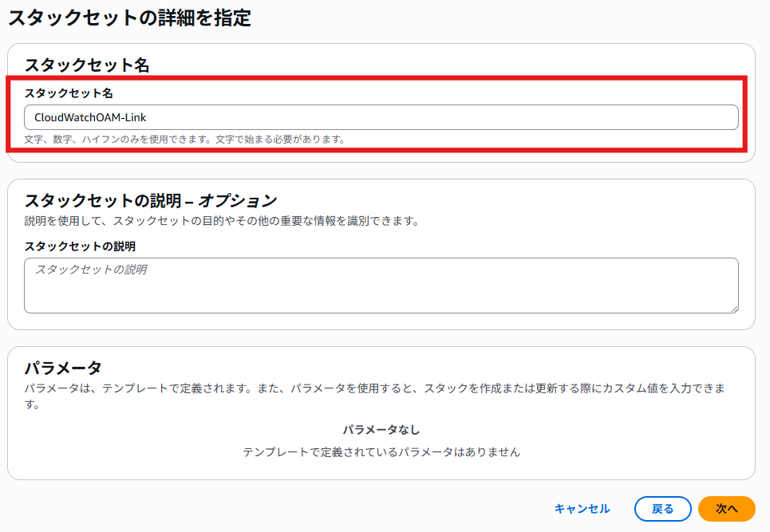The width and height of the screenshot is (770, 532).
Task: Click the パラメータなし empty-state title
Action: 381,430
